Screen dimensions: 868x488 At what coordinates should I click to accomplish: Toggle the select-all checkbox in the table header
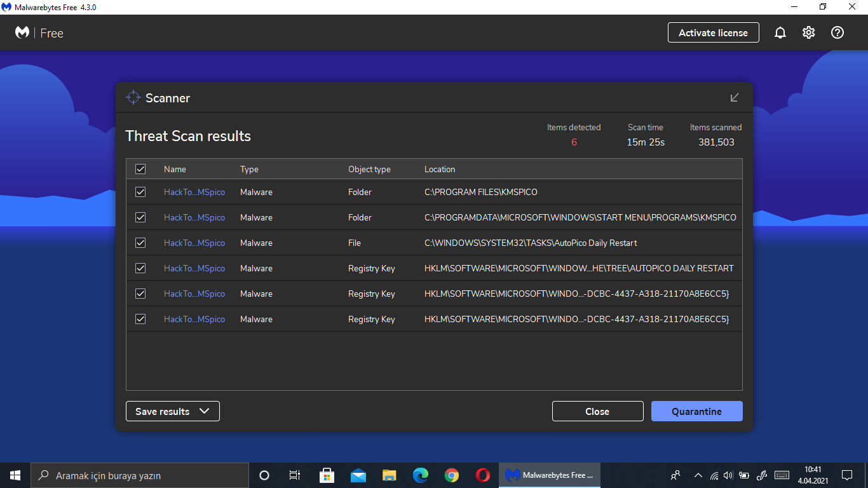pos(140,169)
